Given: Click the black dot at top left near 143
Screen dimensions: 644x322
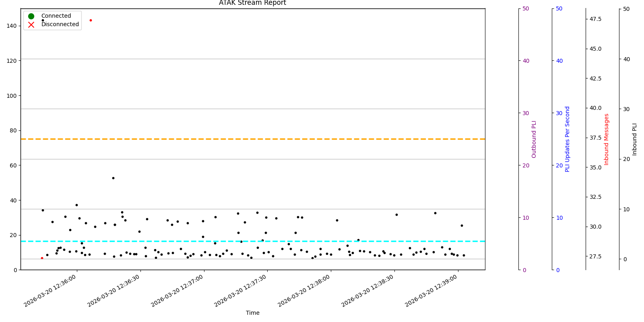Looking at the screenshot, I should click(x=43, y=20).
